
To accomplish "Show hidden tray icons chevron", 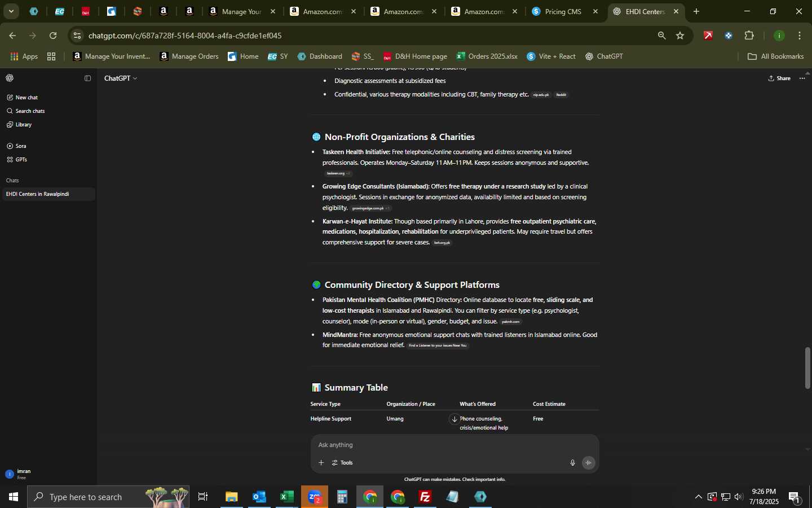I will coord(699,497).
